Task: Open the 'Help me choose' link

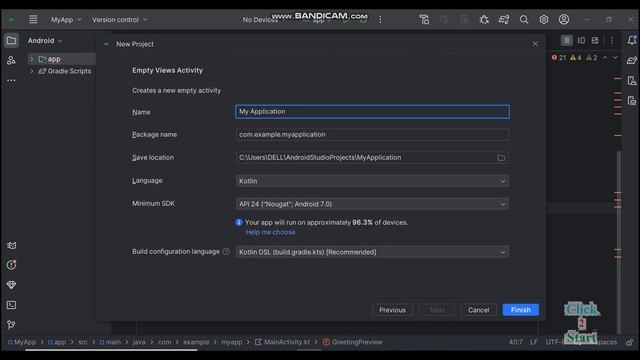Action: [x=270, y=232]
